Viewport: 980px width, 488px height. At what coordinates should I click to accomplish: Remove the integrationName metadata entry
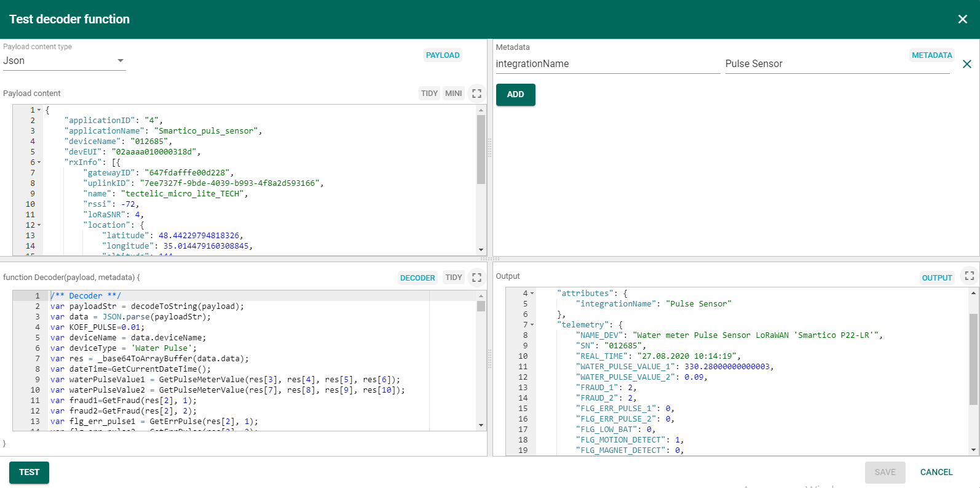pos(966,64)
